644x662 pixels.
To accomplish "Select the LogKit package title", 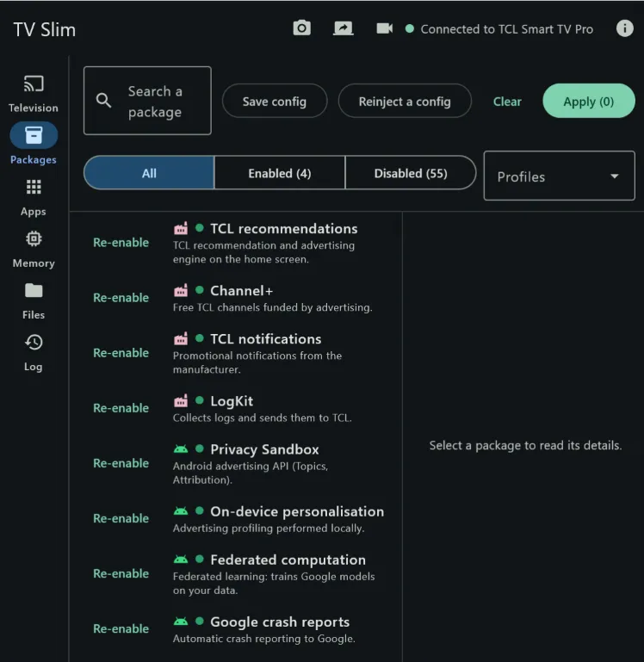I will point(232,400).
